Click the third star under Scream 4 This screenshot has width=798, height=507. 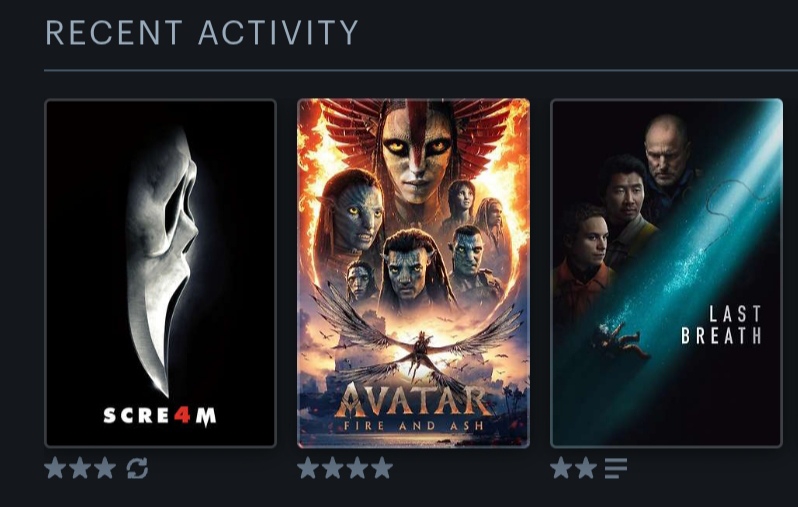(x=105, y=468)
